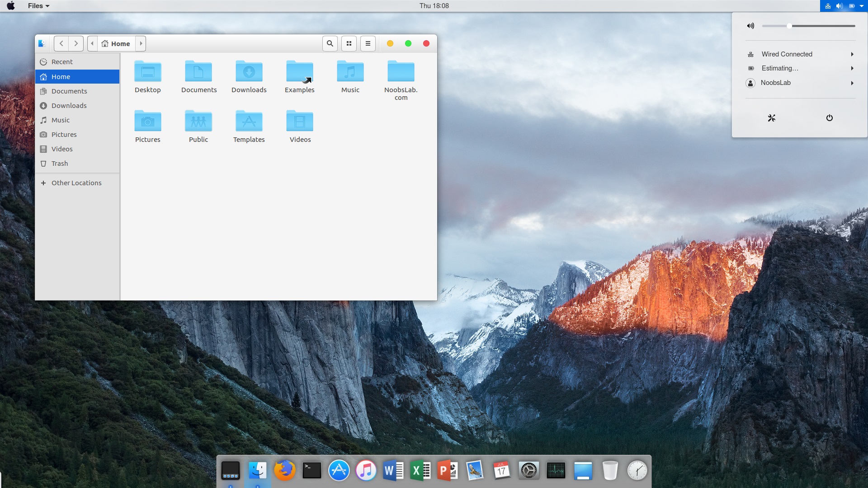The image size is (868, 488).
Task: Click the power button in the status menu
Action: click(830, 118)
